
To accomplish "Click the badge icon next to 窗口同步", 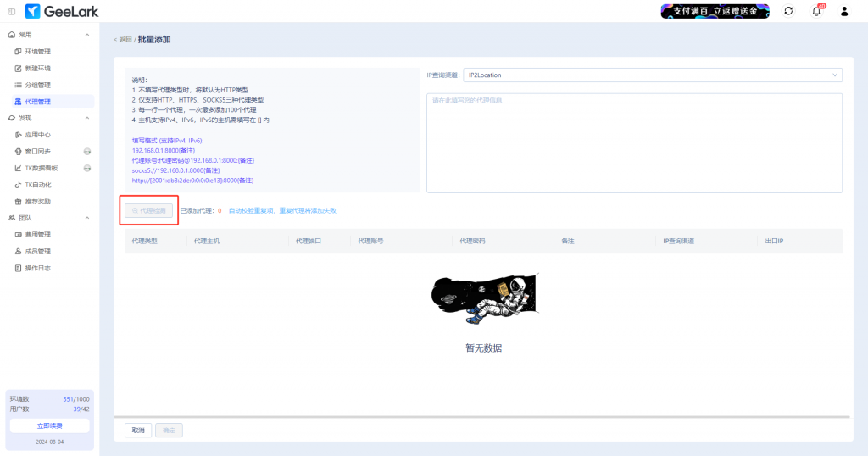I will [x=87, y=152].
